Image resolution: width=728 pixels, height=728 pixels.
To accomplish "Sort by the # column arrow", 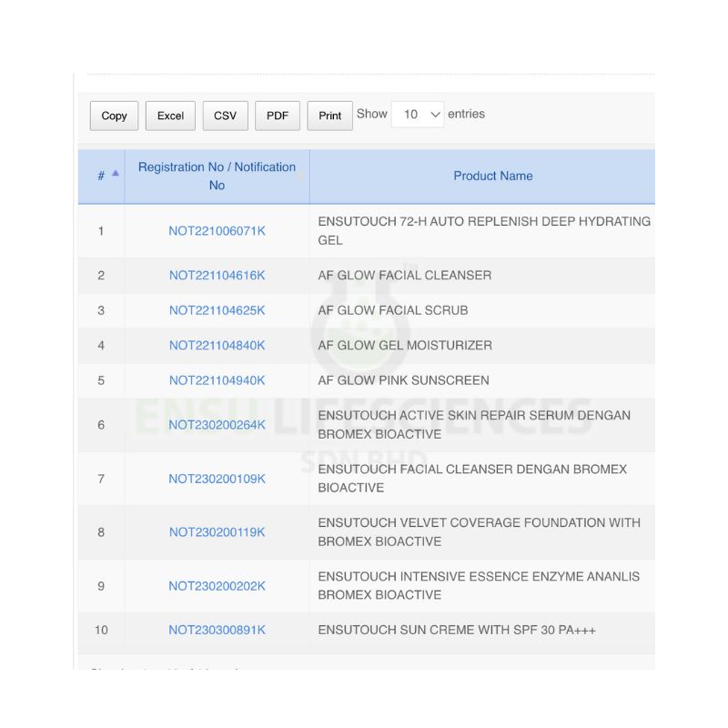I will [x=115, y=174].
